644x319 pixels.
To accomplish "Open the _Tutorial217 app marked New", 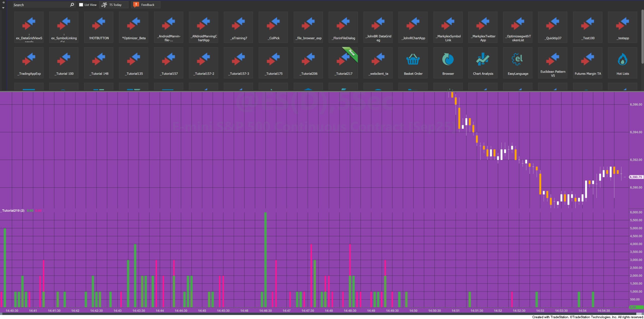I will click(343, 63).
